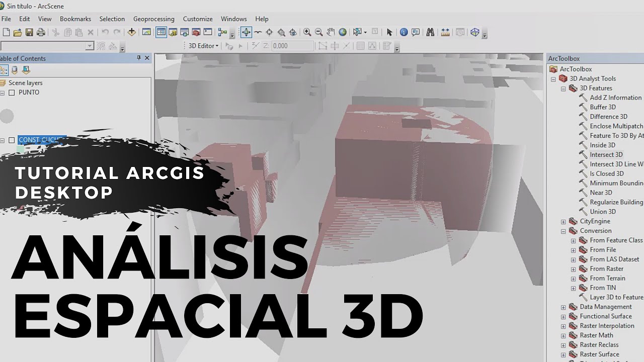Save the scene with the Save icon
The width and height of the screenshot is (644, 362).
[29, 32]
